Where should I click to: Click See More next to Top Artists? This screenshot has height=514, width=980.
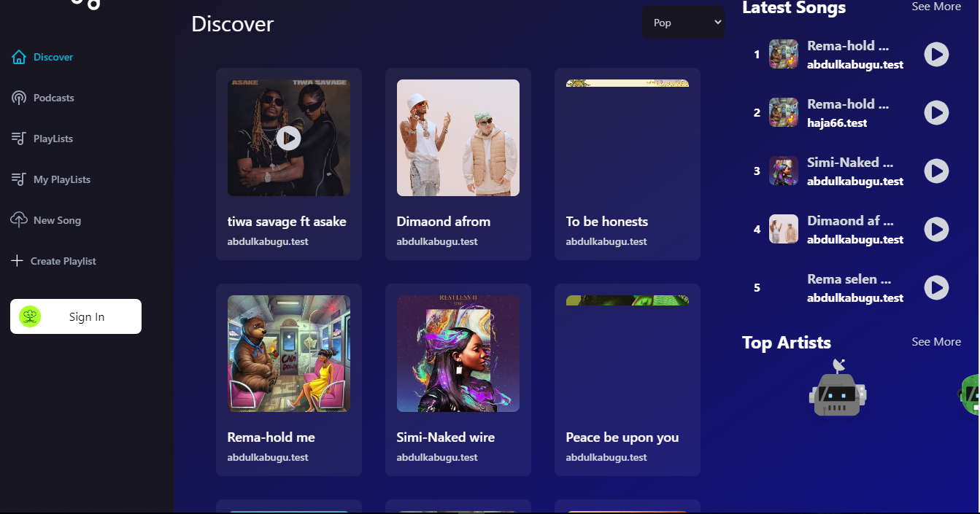click(936, 342)
